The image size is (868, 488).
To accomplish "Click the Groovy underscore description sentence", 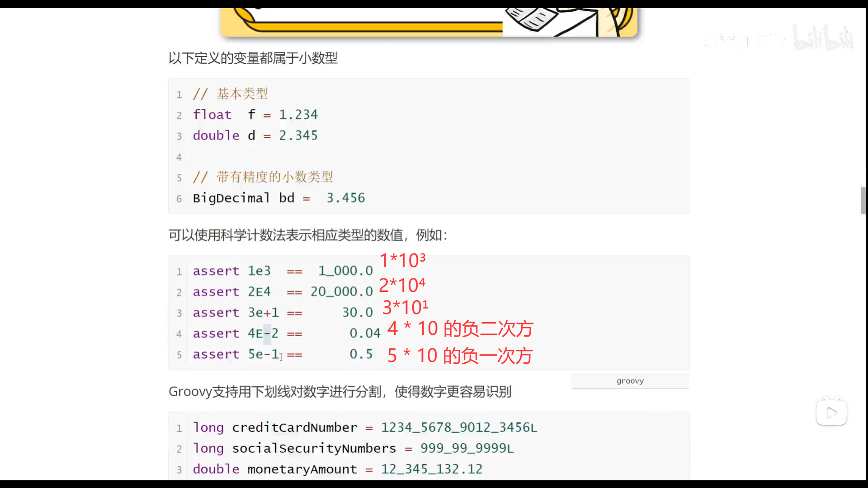I will click(340, 392).
